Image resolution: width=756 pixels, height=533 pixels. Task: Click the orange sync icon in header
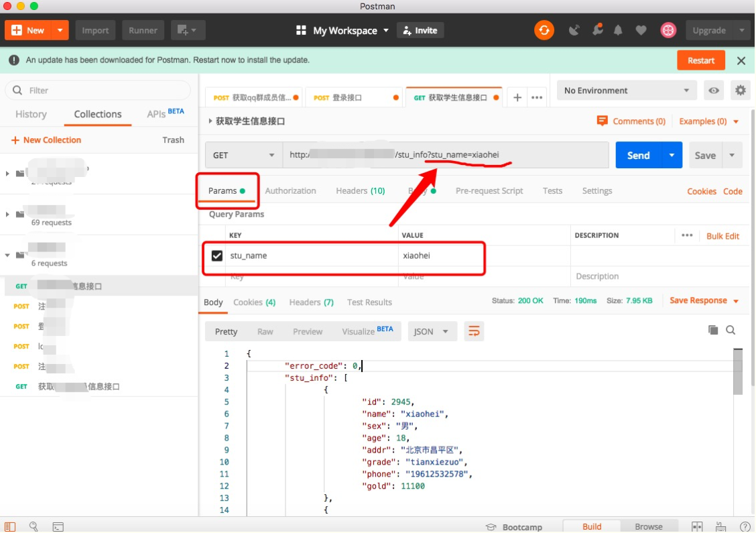click(544, 30)
